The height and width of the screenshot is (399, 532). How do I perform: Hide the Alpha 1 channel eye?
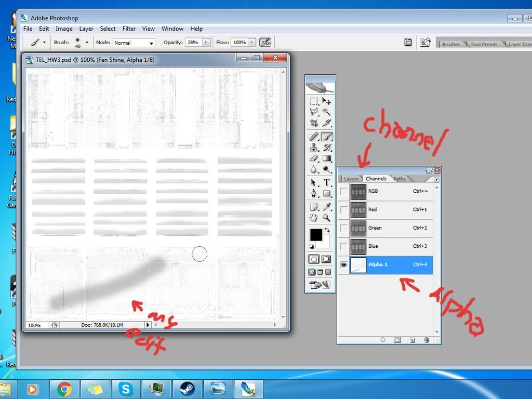click(343, 265)
